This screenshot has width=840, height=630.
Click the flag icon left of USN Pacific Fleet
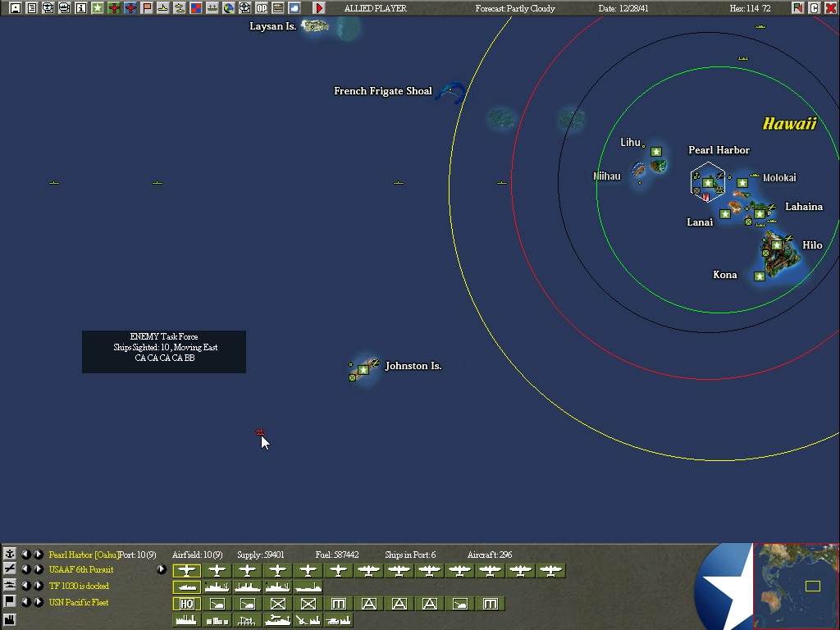coord(10,601)
